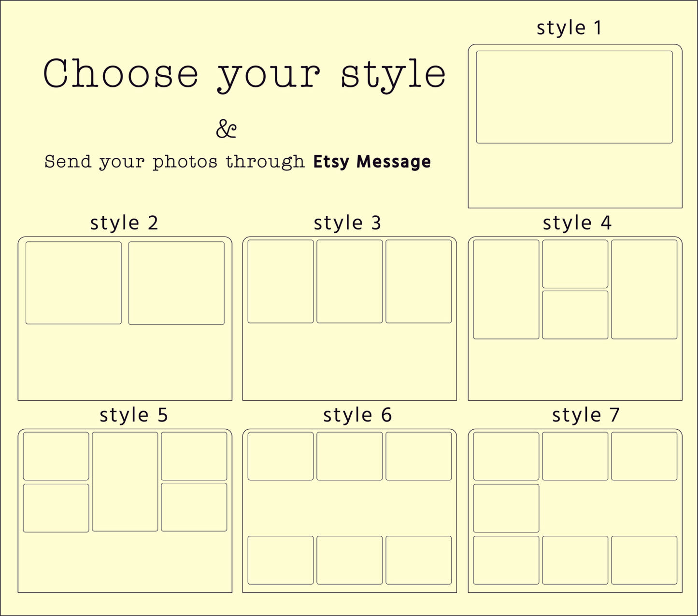The width and height of the screenshot is (698, 616).
Task: Click the ampersand symbol below the heading
Action: (226, 129)
